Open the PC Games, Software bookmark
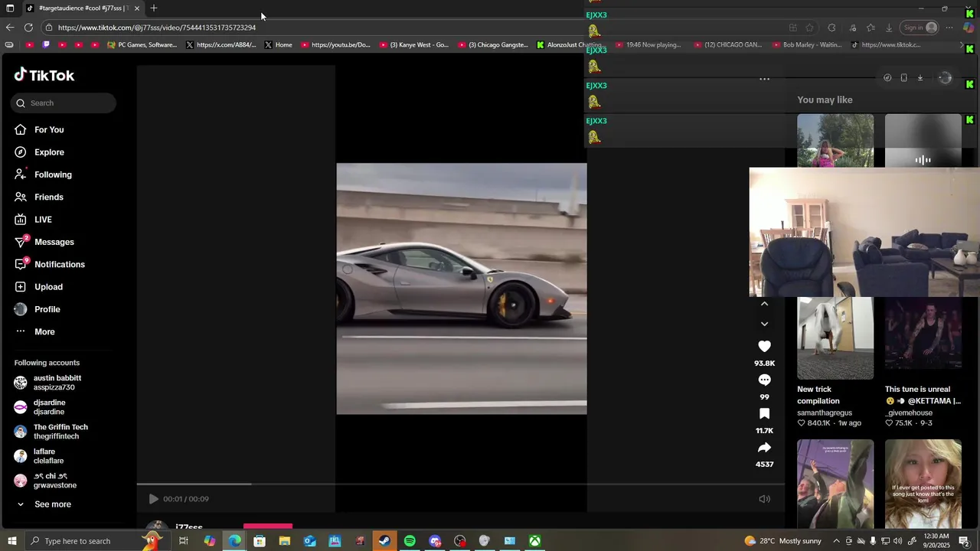Viewport: 980px width, 551px height. click(142, 45)
